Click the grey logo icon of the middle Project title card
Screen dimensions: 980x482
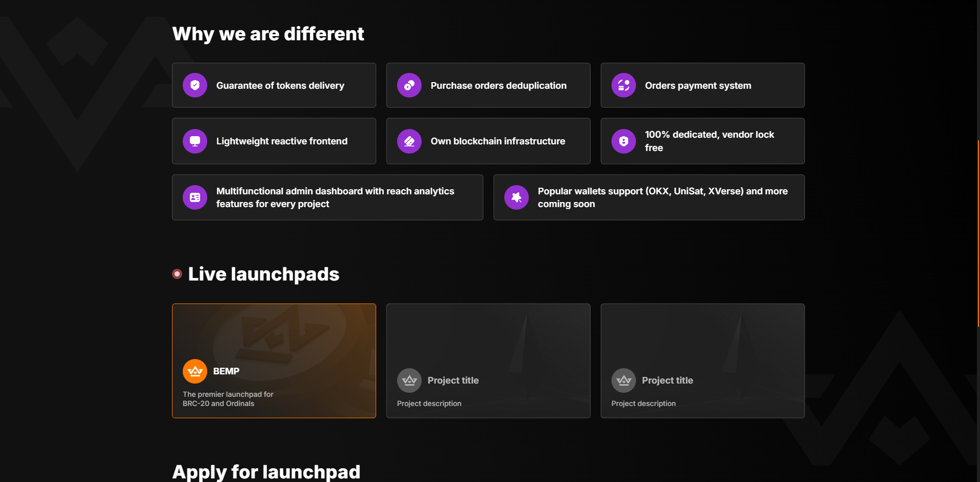[409, 380]
